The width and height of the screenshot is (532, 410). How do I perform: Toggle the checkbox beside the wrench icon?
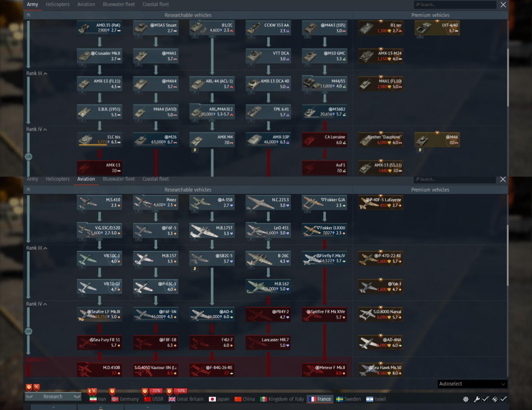(x=485, y=399)
